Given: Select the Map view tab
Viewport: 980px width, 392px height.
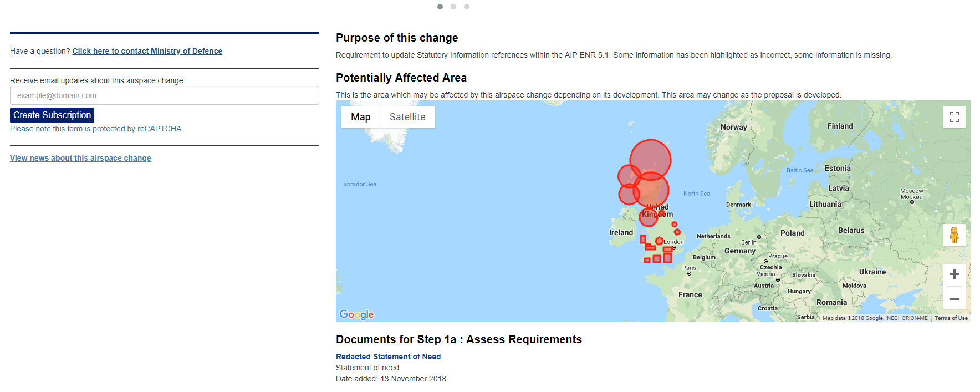Looking at the screenshot, I should pos(360,116).
